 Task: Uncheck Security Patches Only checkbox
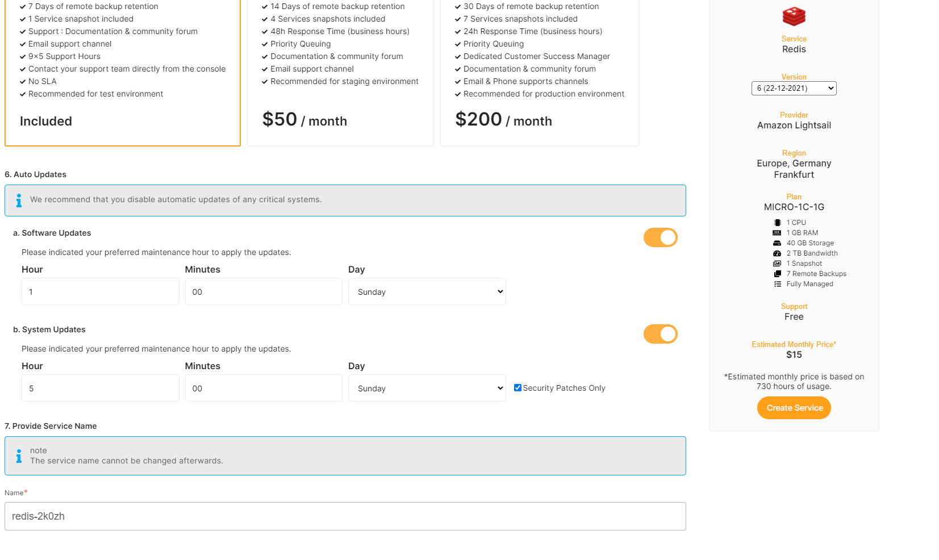tap(518, 388)
